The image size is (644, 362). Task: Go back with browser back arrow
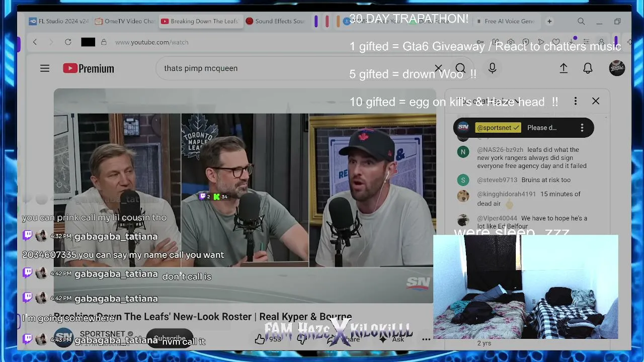pyautogui.click(x=35, y=42)
